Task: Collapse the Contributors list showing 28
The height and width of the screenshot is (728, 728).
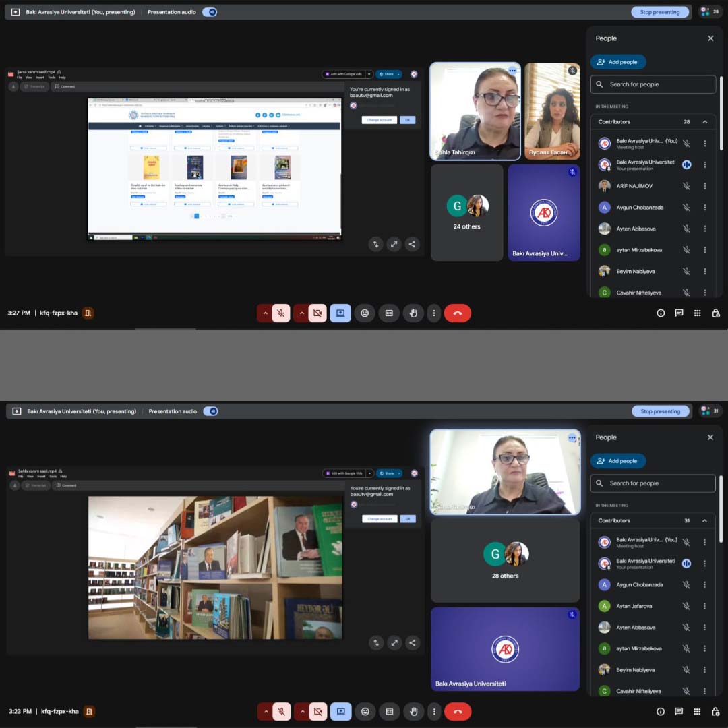Action: [x=705, y=122]
